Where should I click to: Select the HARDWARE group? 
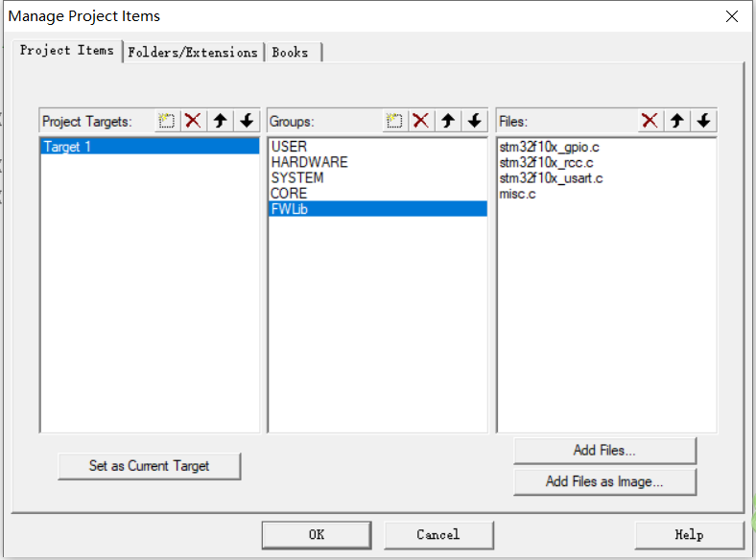[x=377, y=162]
